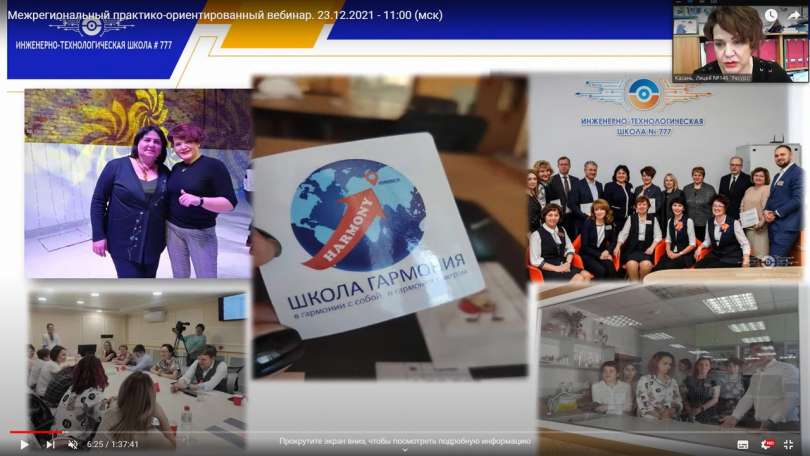Unmute the video with the speaker icon
810x456 pixels.
[x=73, y=444]
